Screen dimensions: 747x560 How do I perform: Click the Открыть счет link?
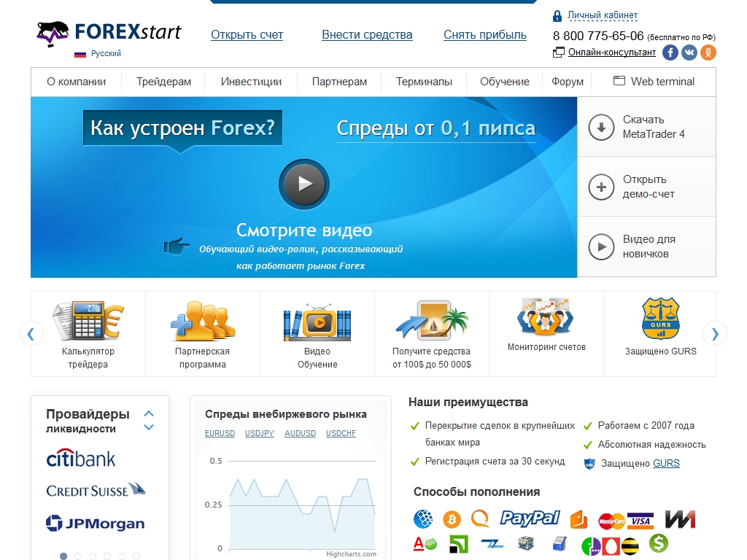247,34
